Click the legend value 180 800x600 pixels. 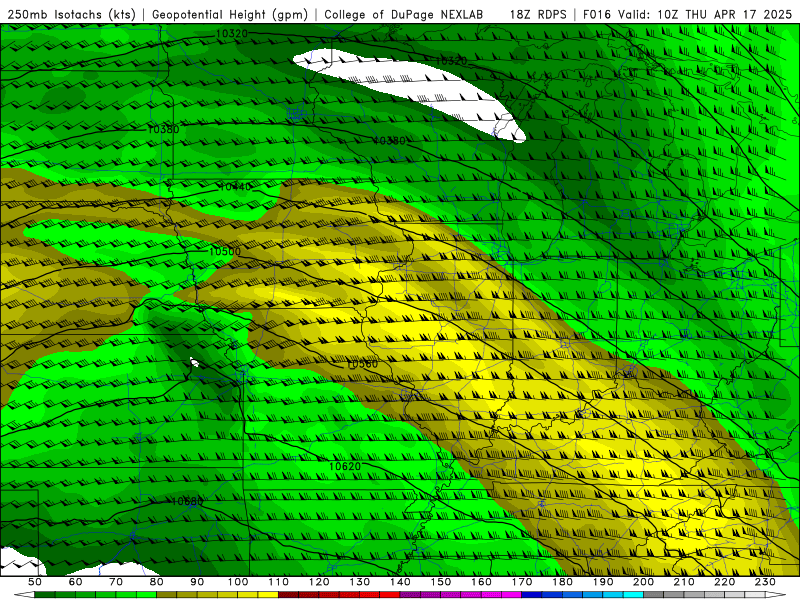(563, 582)
